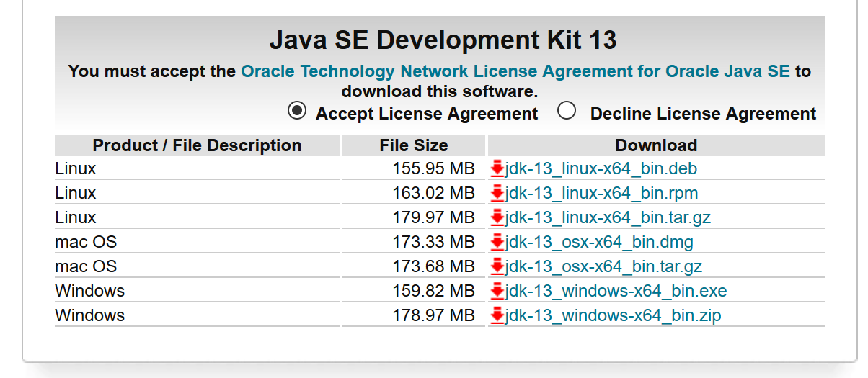Download the jdk-13_osx-x64_bin.dmg file link
868x378 pixels.
tap(599, 243)
